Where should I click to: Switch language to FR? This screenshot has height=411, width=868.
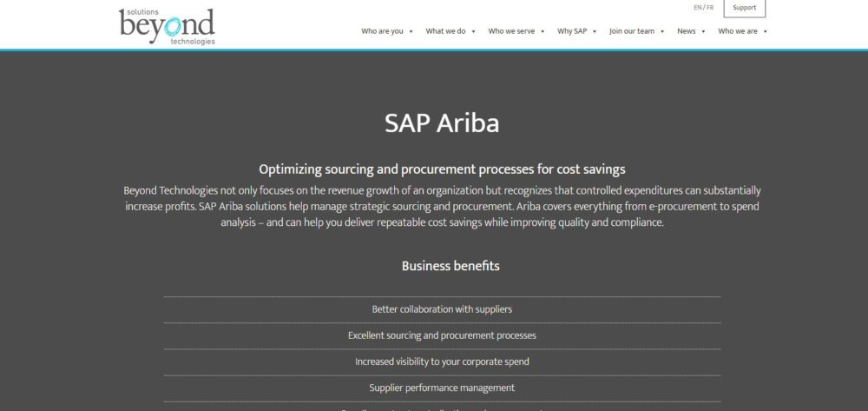point(710,7)
